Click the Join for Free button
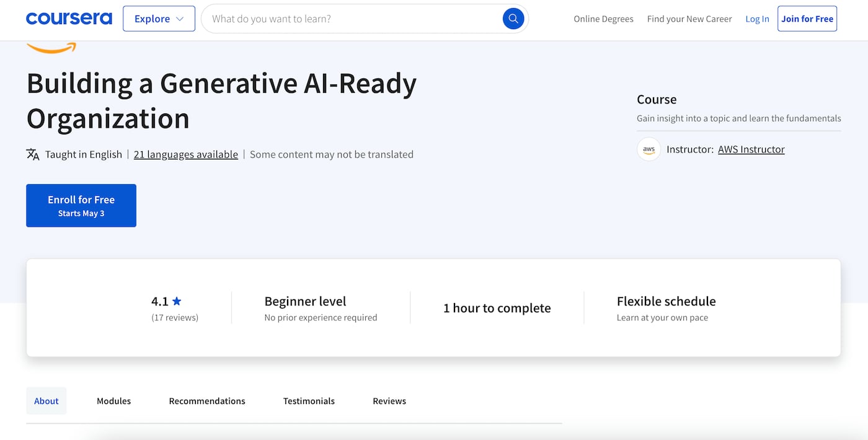 [x=807, y=19]
